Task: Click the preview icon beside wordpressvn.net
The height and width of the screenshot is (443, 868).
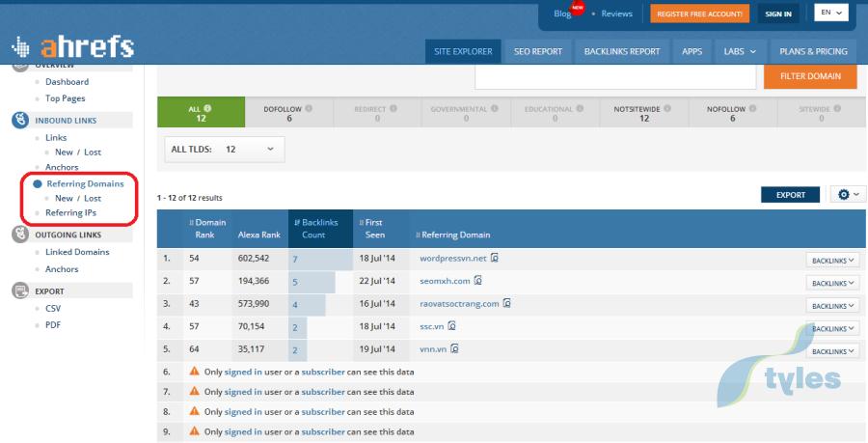Action: coord(494,259)
